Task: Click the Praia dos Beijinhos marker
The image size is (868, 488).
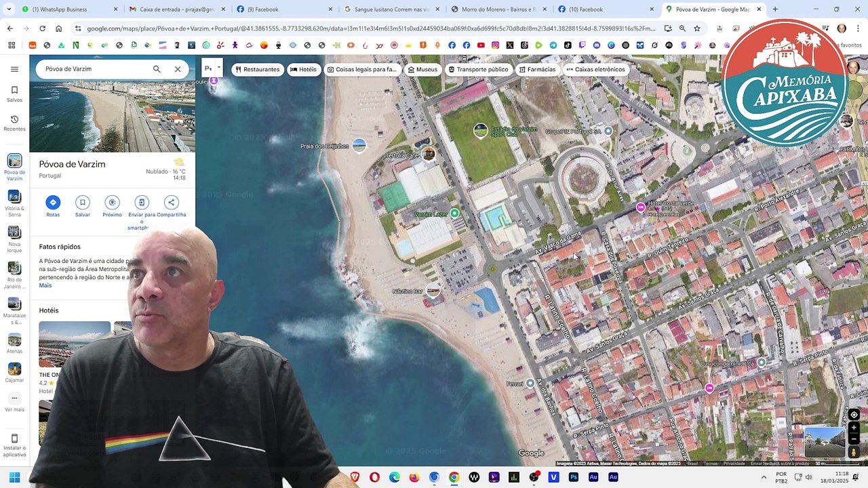Action: [x=359, y=146]
